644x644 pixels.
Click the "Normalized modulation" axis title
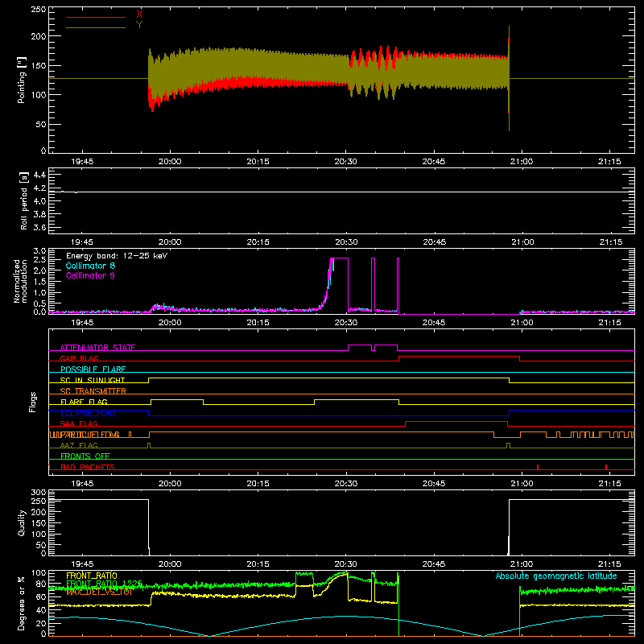pyautogui.click(x=21, y=281)
